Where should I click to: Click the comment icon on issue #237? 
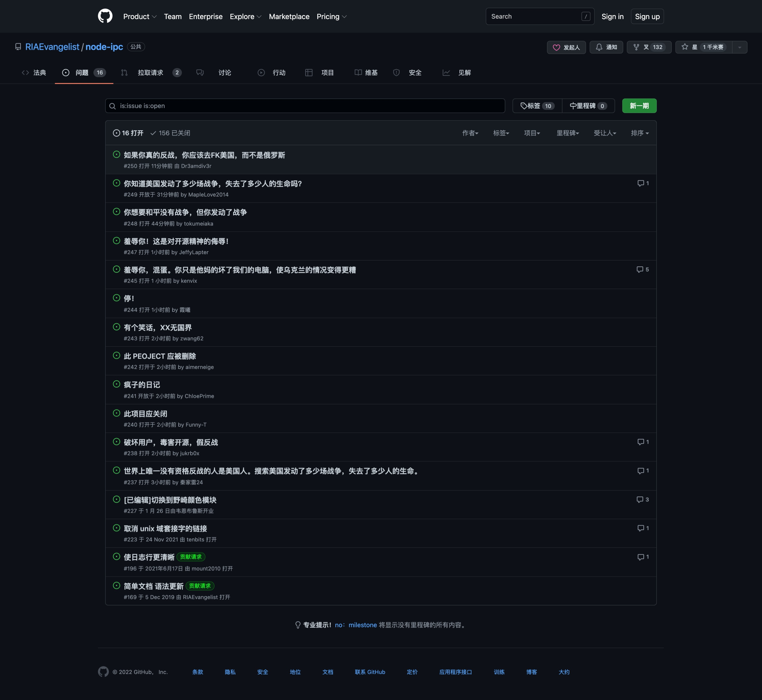coord(640,471)
